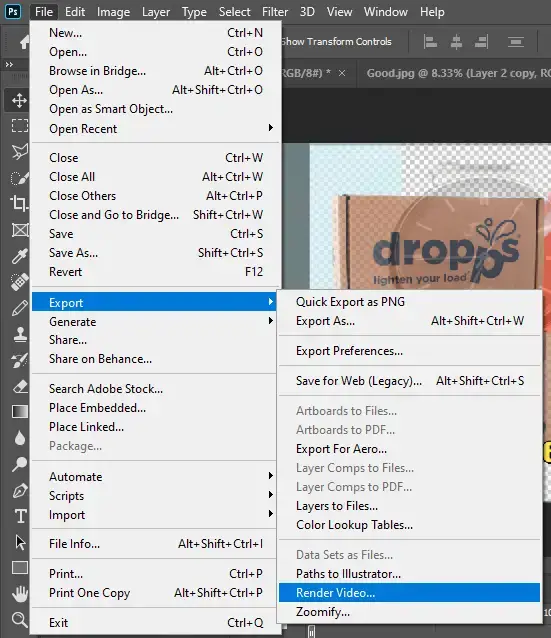
Task: Open the Scripts submenu
Action: pos(154,495)
